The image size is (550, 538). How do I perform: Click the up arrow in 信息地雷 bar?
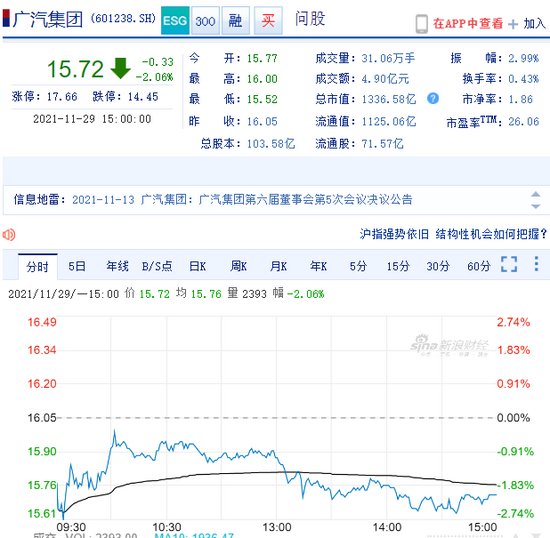point(535,194)
